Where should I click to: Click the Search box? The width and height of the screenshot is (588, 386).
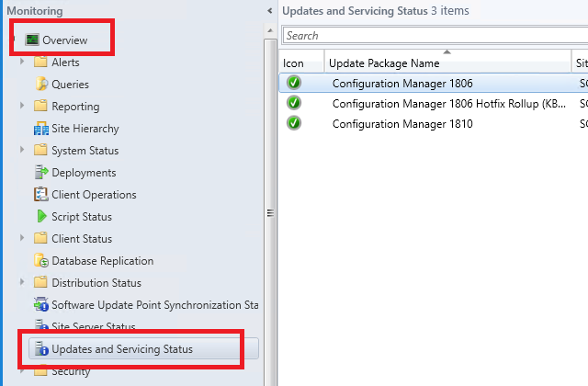(x=435, y=36)
